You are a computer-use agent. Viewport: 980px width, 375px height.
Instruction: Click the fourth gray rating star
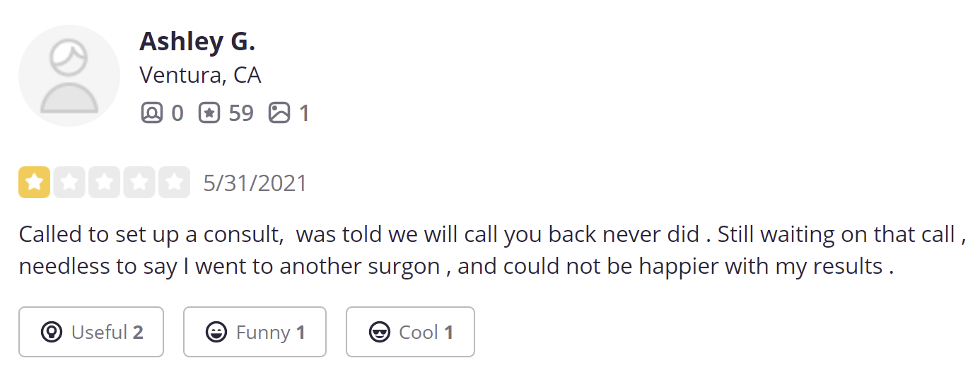coord(139,183)
